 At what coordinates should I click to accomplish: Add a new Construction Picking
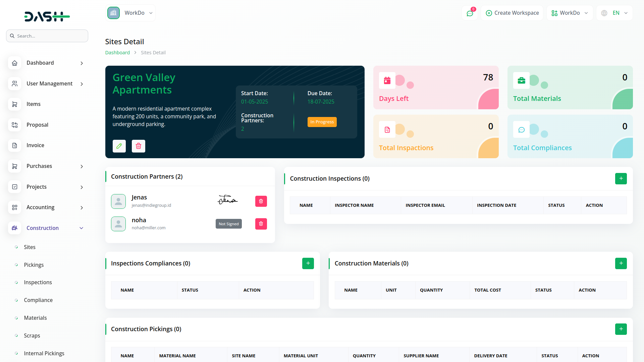click(x=621, y=329)
